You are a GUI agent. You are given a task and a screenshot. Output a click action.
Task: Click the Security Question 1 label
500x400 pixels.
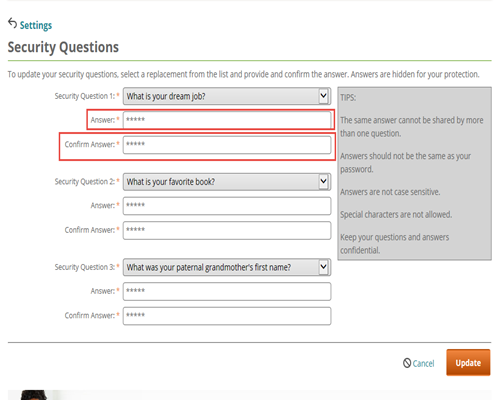click(85, 96)
